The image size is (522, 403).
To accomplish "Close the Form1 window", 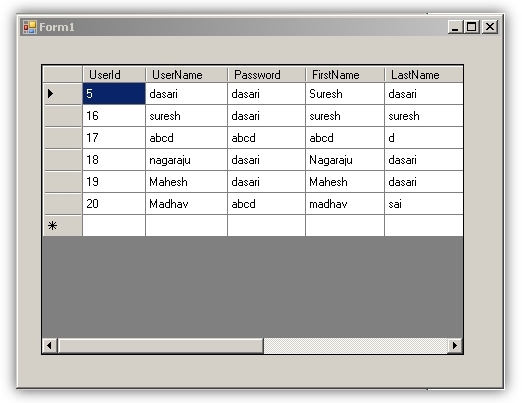I will point(490,27).
